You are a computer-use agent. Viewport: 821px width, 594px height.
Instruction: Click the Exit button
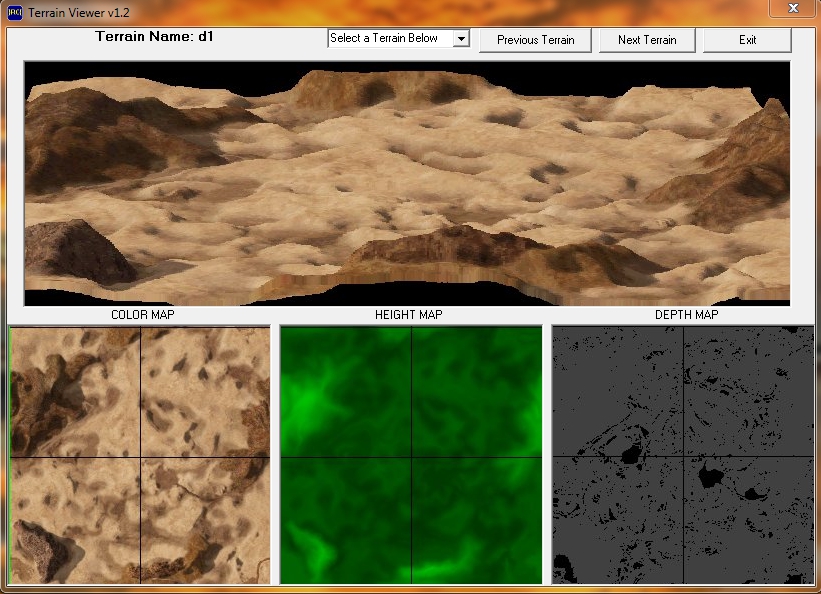coord(747,40)
